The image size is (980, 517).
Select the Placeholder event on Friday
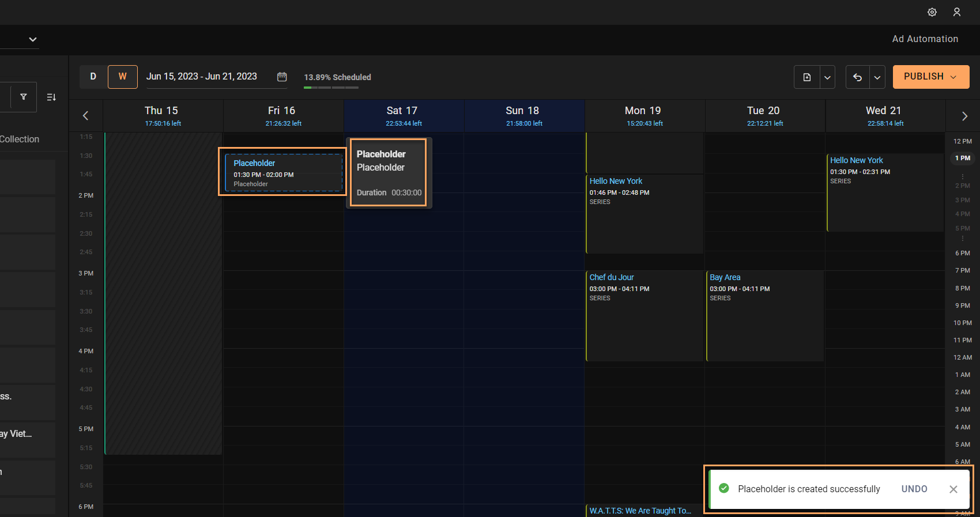pos(284,172)
